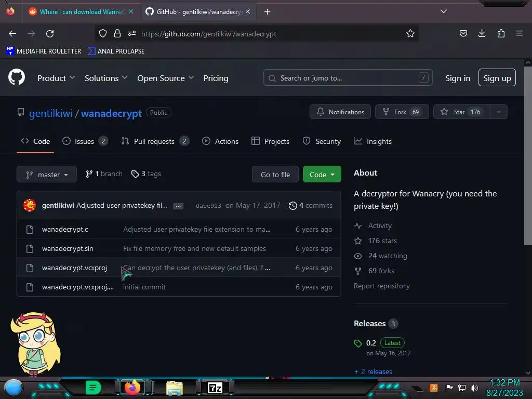Click the Search or jump to field
The width and height of the screenshot is (532, 399).
click(x=348, y=78)
